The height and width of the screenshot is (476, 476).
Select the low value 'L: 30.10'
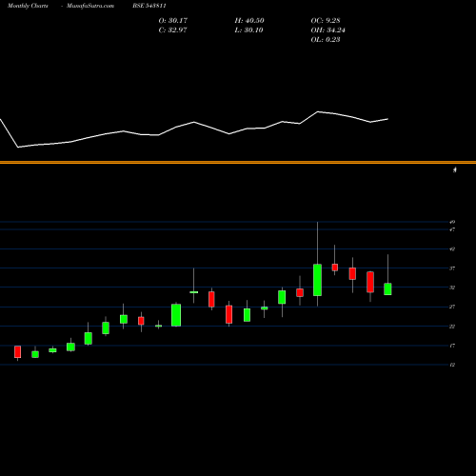(x=248, y=30)
